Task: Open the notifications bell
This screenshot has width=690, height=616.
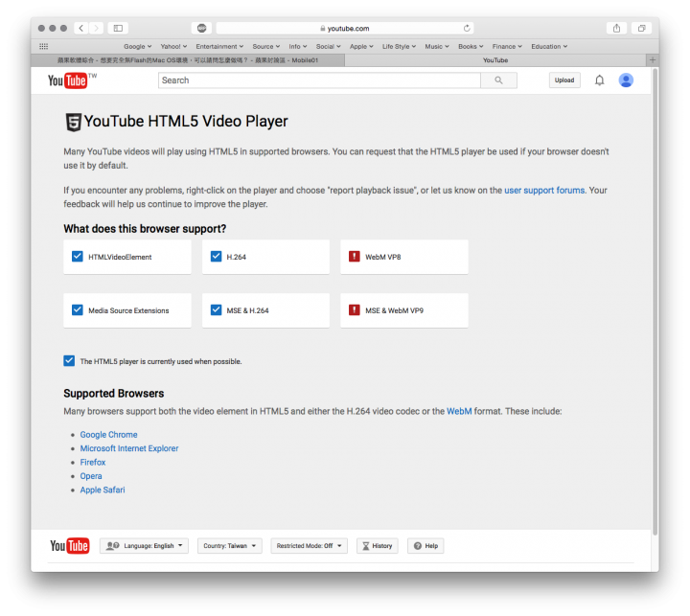Action: (599, 80)
